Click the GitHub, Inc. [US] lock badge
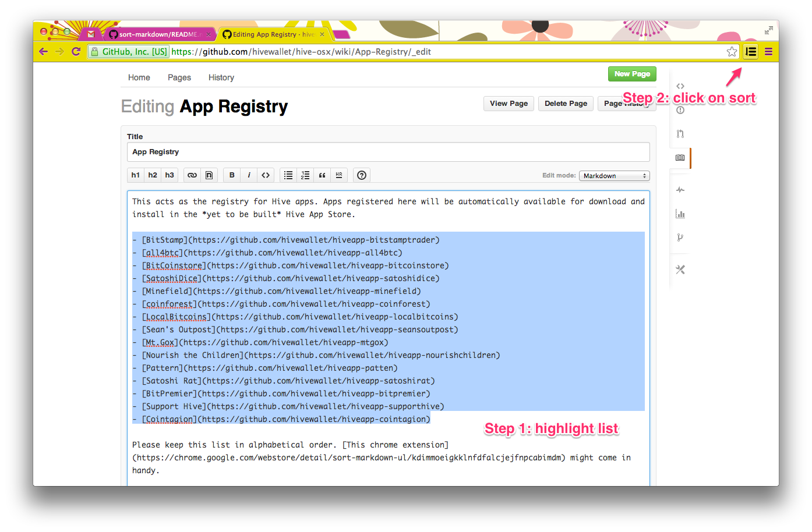Screen dimensions: 812x532 click(129, 52)
